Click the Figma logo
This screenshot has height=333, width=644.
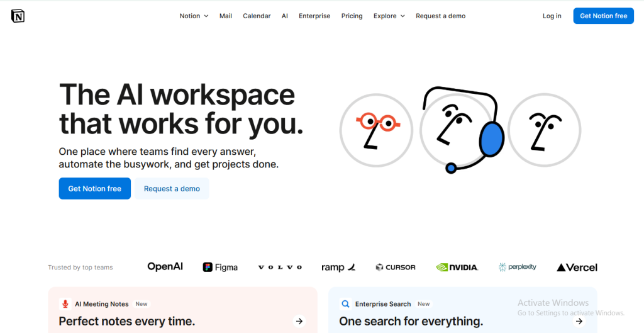pyautogui.click(x=220, y=267)
